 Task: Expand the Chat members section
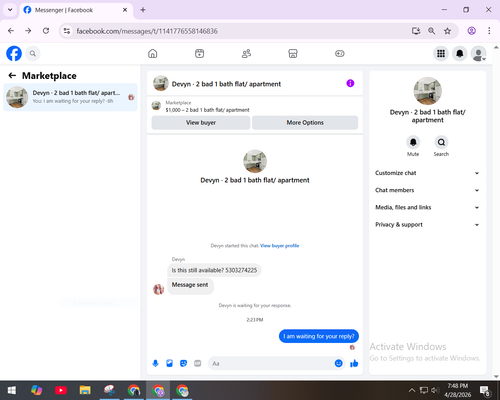[427, 190]
